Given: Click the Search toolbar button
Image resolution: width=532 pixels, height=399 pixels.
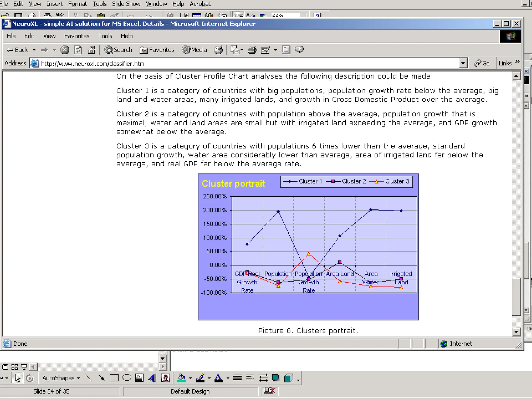Looking at the screenshot, I should pyautogui.click(x=118, y=50).
